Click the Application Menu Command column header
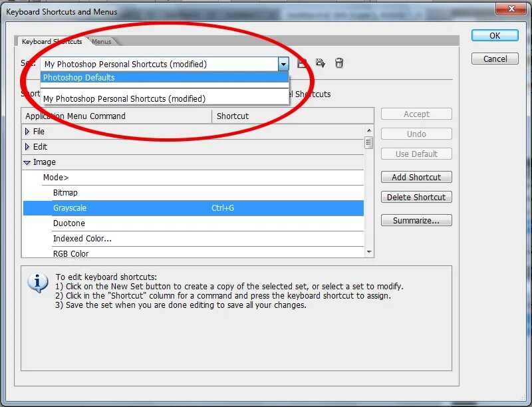 pos(116,116)
